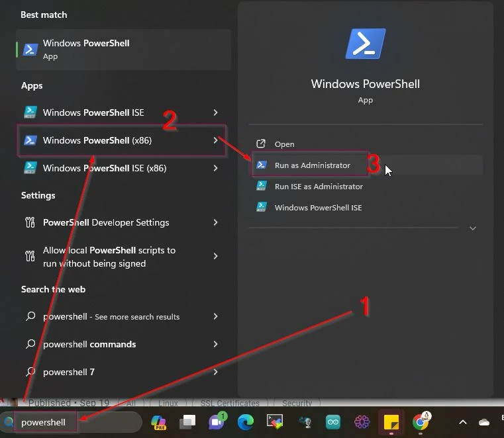Viewport: 504px width, 438px height.
Task: Show hidden system tray icons
Action: (463, 422)
